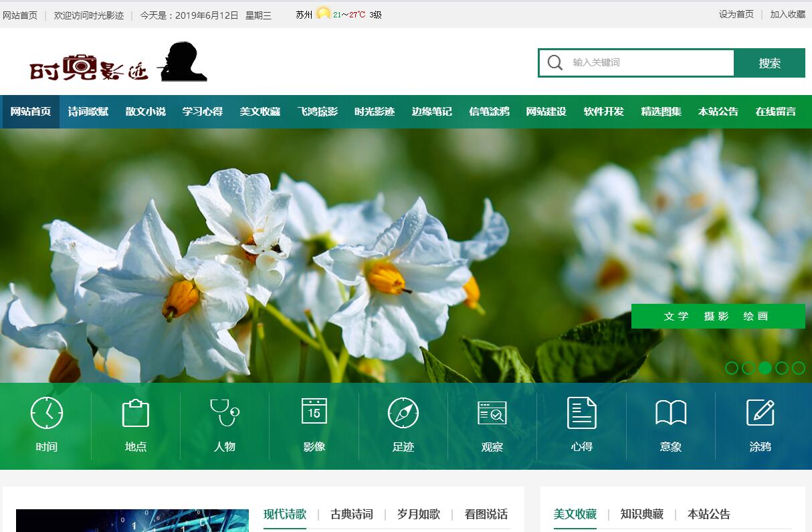This screenshot has width=812, height=532.
Task: Go to 在线留言 navigation item
Action: pyautogui.click(x=776, y=112)
